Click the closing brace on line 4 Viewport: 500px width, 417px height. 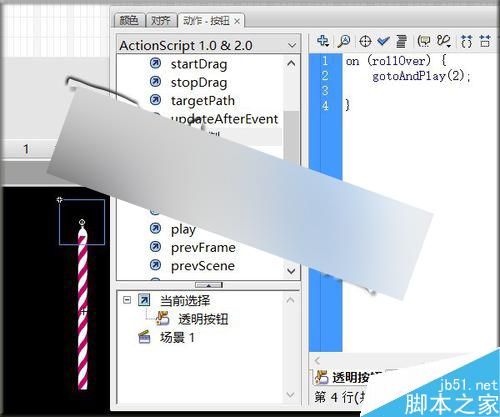click(x=348, y=105)
